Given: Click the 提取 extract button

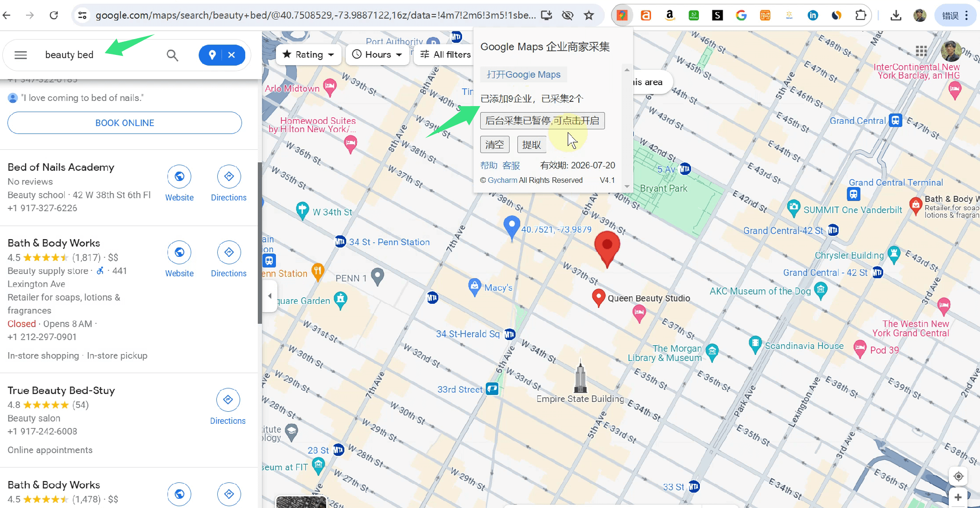Looking at the screenshot, I should pyautogui.click(x=531, y=144).
